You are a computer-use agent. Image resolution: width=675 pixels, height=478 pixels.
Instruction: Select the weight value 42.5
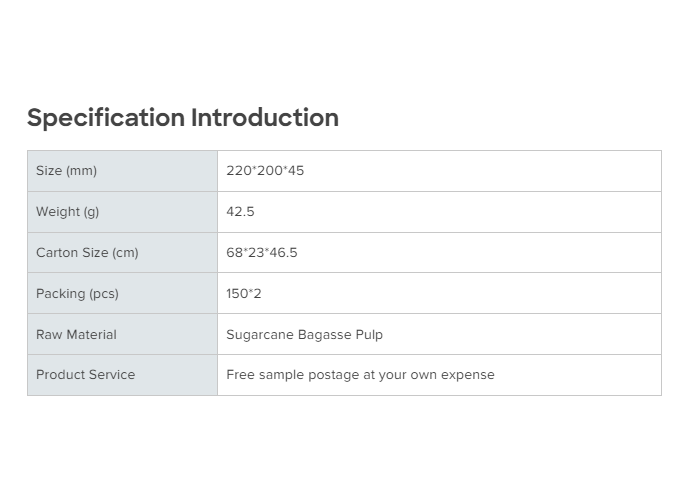pyautogui.click(x=240, y=212)
